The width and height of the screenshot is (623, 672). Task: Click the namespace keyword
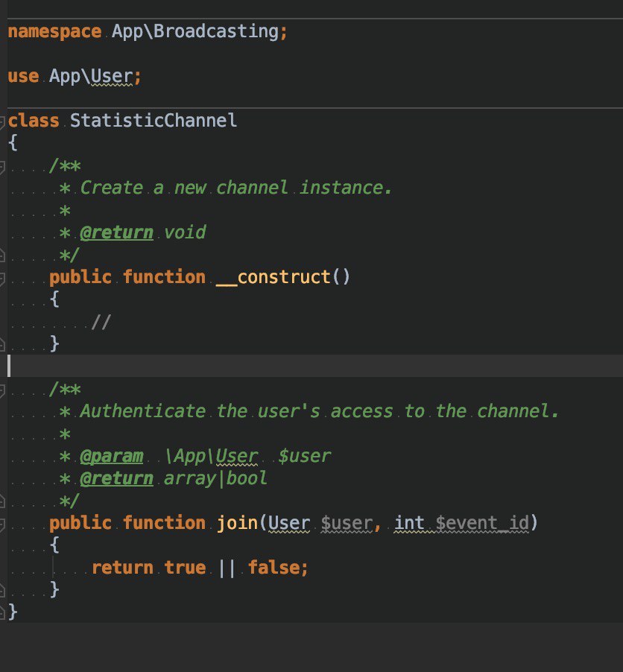point(54,32)
